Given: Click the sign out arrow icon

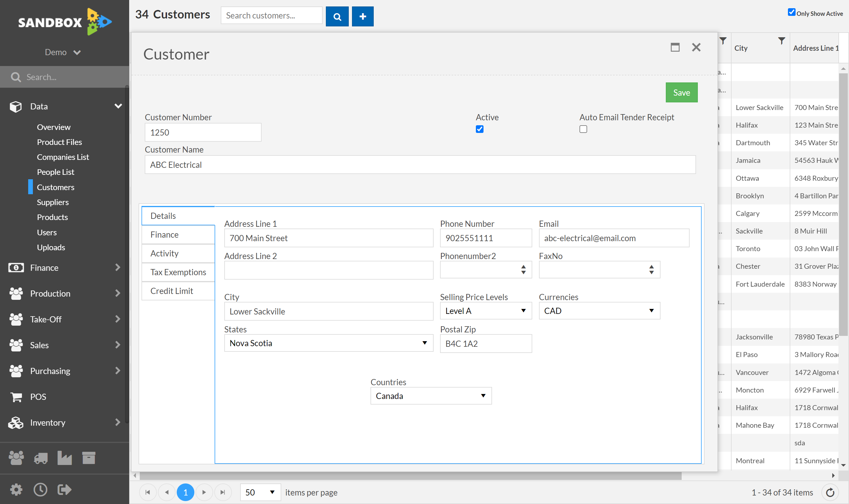Looking at the screenshot, I should tap(65, 489).
